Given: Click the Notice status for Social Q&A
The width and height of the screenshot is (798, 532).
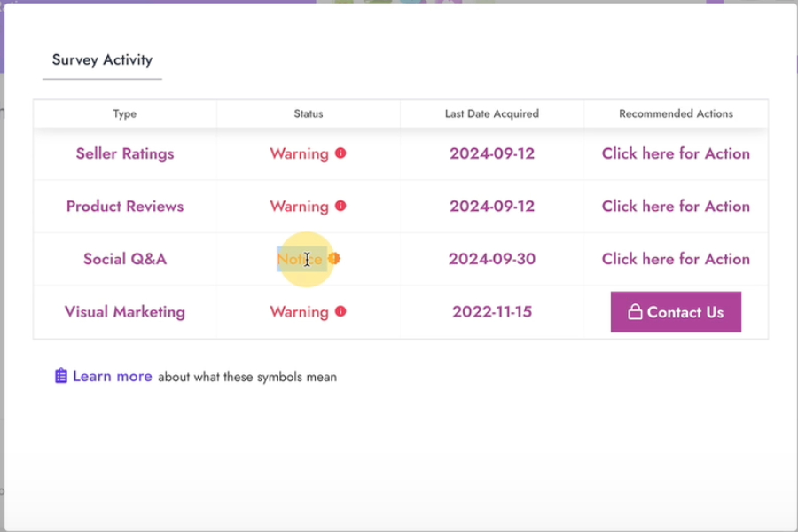Looking at the screenshot, I should tap(300, 259).
